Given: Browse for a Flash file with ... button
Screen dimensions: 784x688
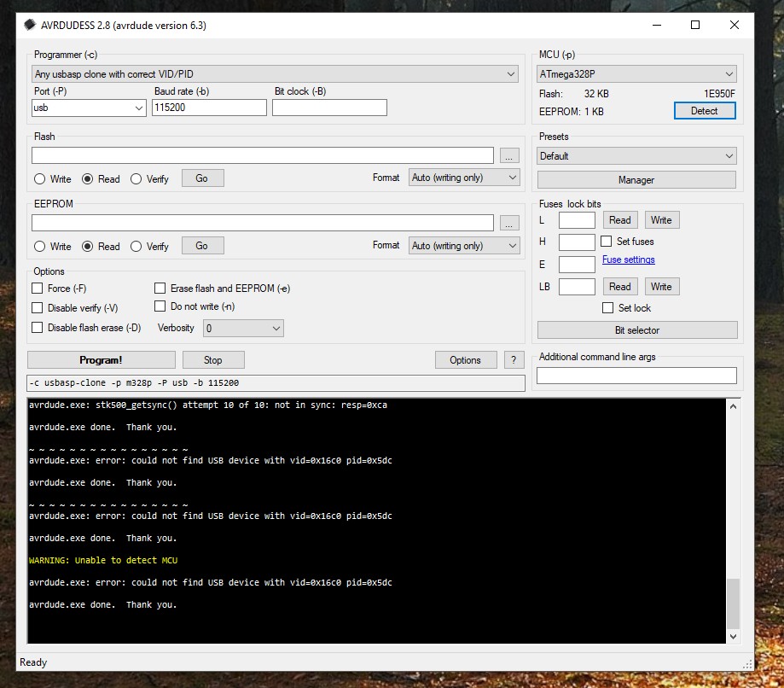Looking at the screenshot, I should click(509, 155).
